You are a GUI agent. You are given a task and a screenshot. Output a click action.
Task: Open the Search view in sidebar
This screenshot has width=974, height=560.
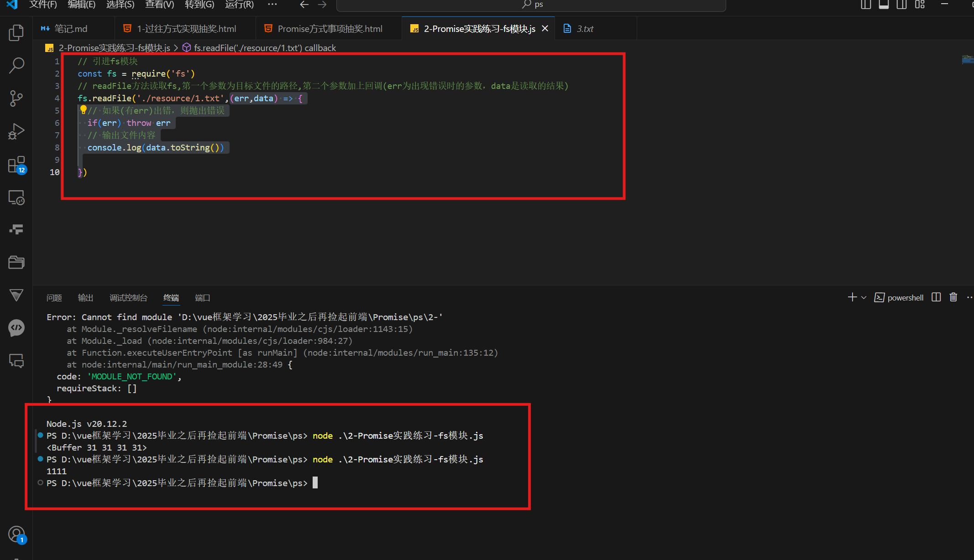click(16, 65)
